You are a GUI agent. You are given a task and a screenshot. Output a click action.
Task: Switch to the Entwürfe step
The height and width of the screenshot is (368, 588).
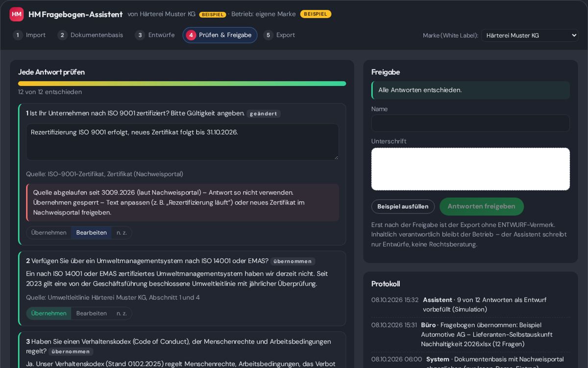click(155, 35)
